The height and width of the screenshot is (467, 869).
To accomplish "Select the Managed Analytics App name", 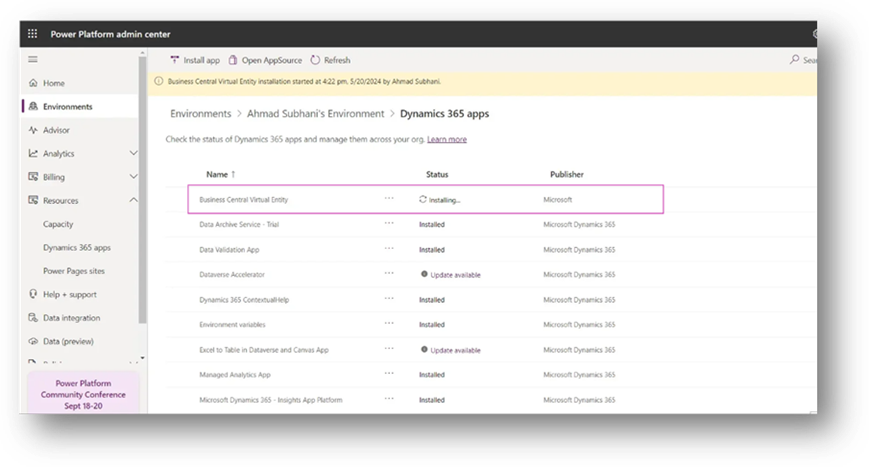I will click(x=235, y=375).
